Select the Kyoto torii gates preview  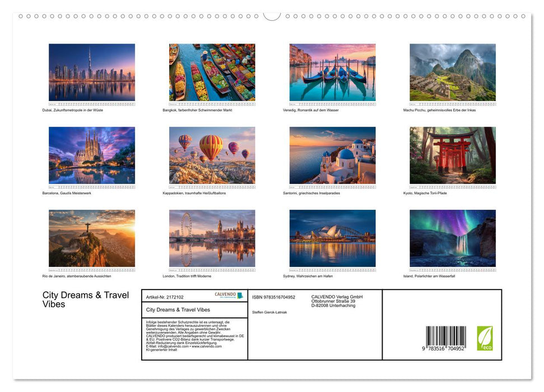click(453, 157)
